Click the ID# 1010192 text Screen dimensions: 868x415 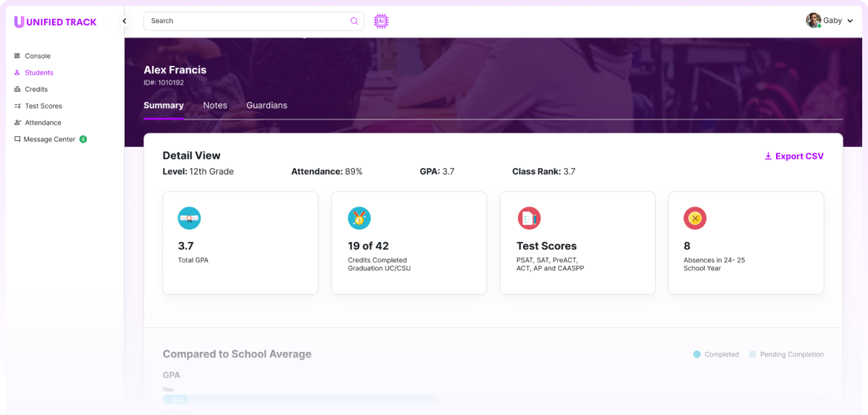tap(164, 83)
